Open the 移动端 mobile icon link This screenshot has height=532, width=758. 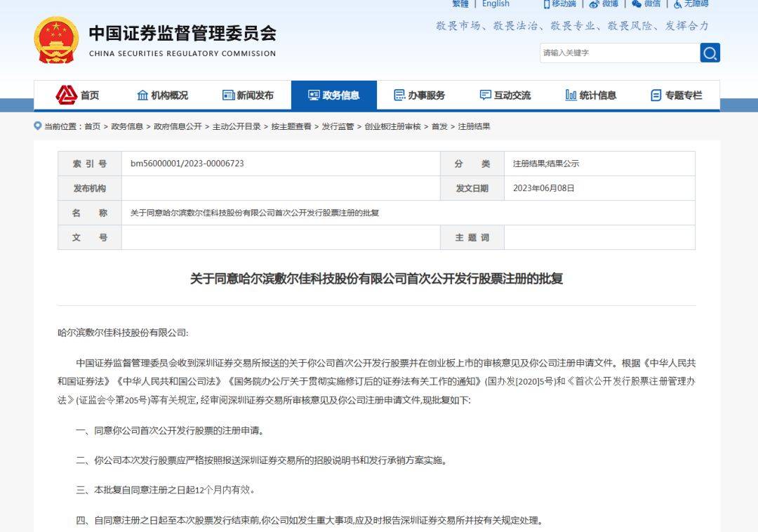pos(547,4)
